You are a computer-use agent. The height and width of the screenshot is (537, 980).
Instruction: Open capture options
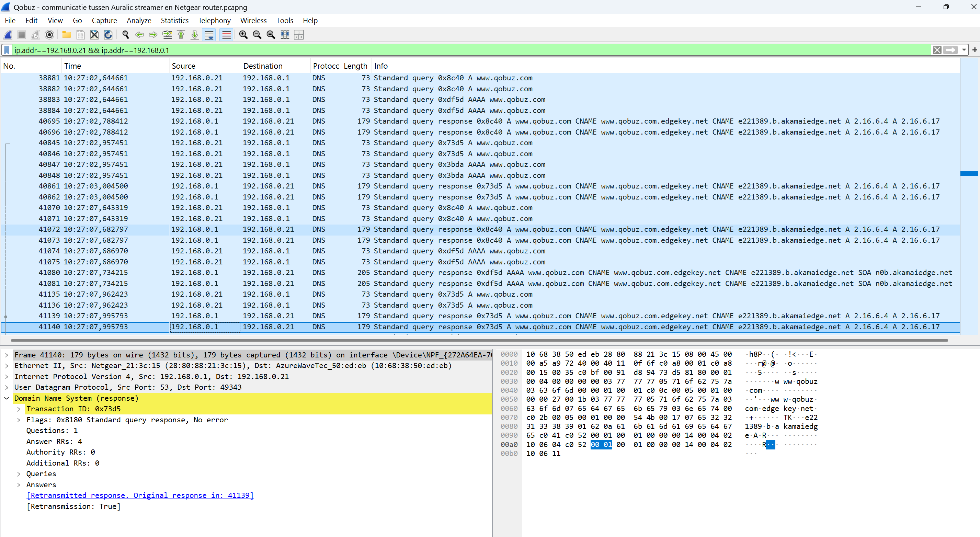49,35
